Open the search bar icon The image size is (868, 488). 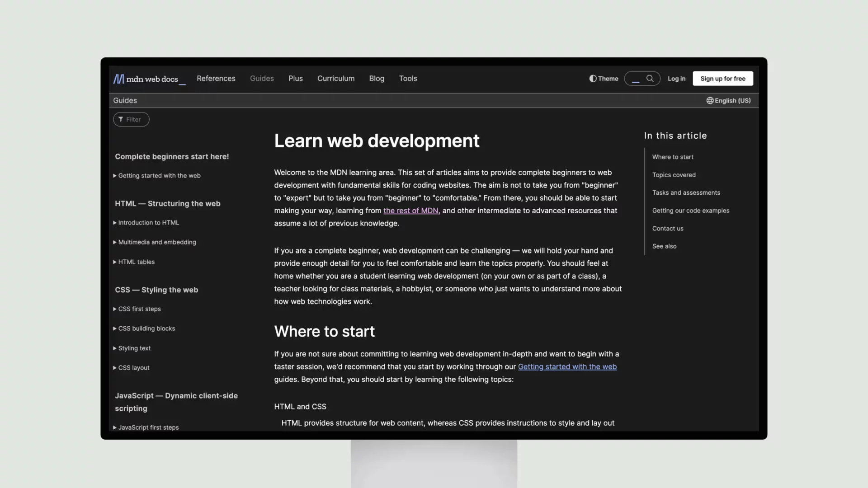pyautogui.click(x=650, y=78)
